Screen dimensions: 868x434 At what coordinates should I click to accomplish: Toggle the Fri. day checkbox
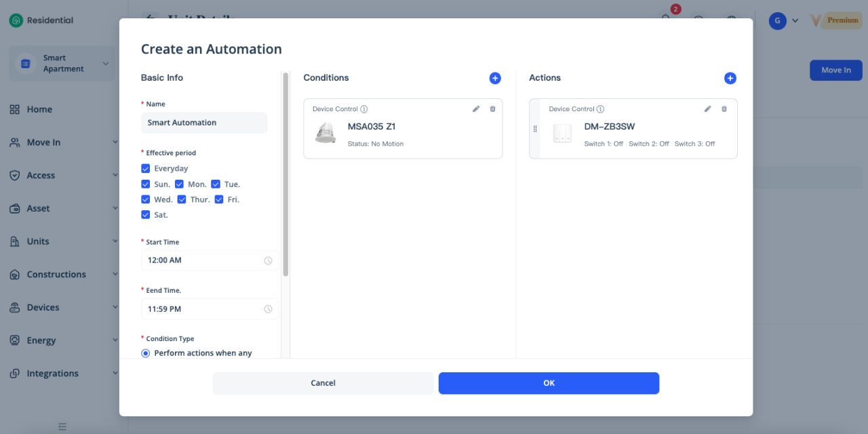click(219, 200)
